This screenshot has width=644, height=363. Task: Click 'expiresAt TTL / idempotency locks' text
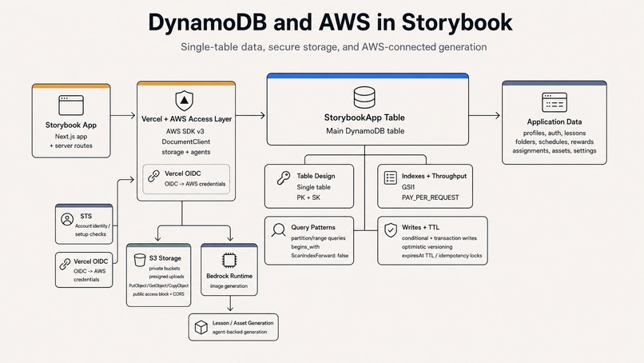pyautogui.click(x=442, y=256)
